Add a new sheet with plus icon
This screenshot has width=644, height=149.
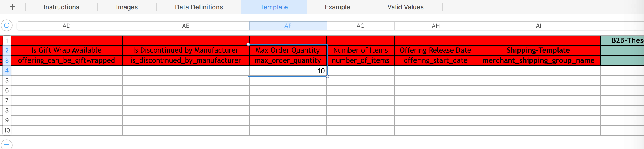[13, 7]
